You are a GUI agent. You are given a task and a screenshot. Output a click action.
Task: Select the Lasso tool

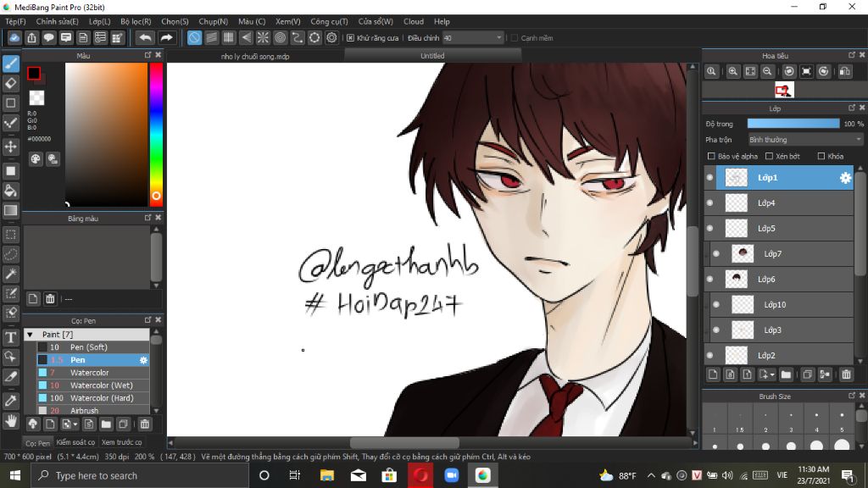pos(10,254)
